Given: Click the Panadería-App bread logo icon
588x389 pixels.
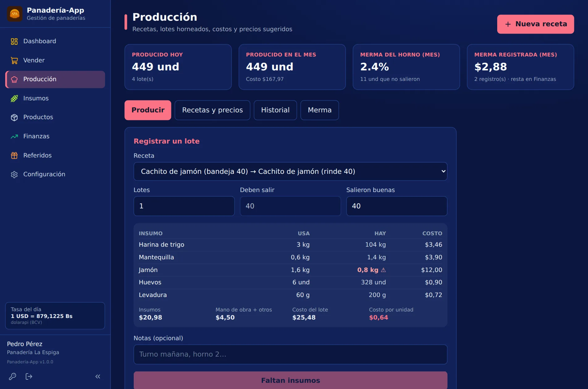Looking at the screenshot, I should [15, 14].
